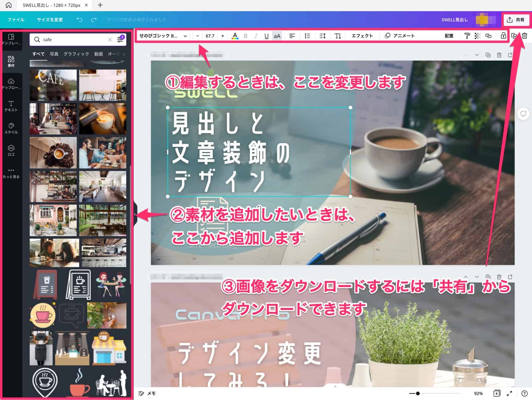Delete the selected element with trash icon
This screenshot has width=532, height=400.
click(x=524, y=36)
